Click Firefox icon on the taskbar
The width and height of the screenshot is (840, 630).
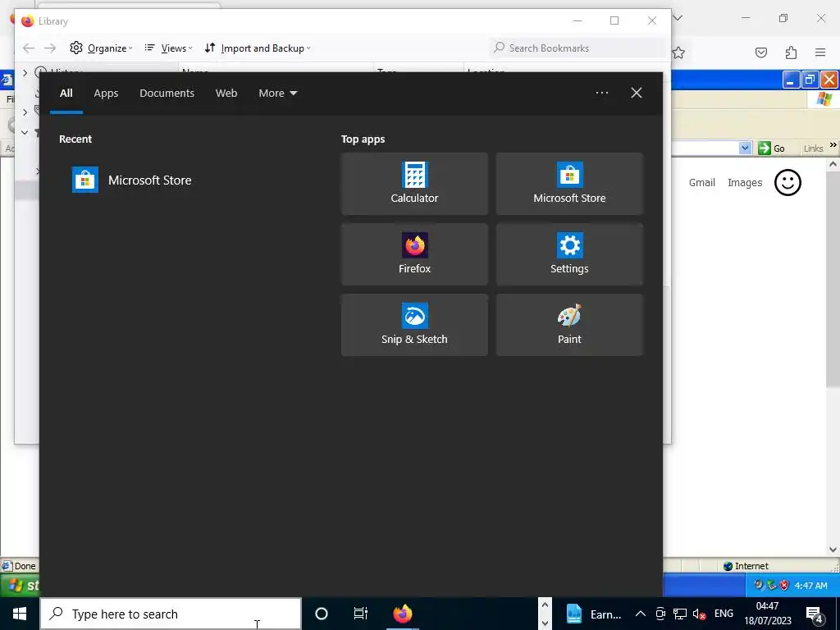coord(402,614)
